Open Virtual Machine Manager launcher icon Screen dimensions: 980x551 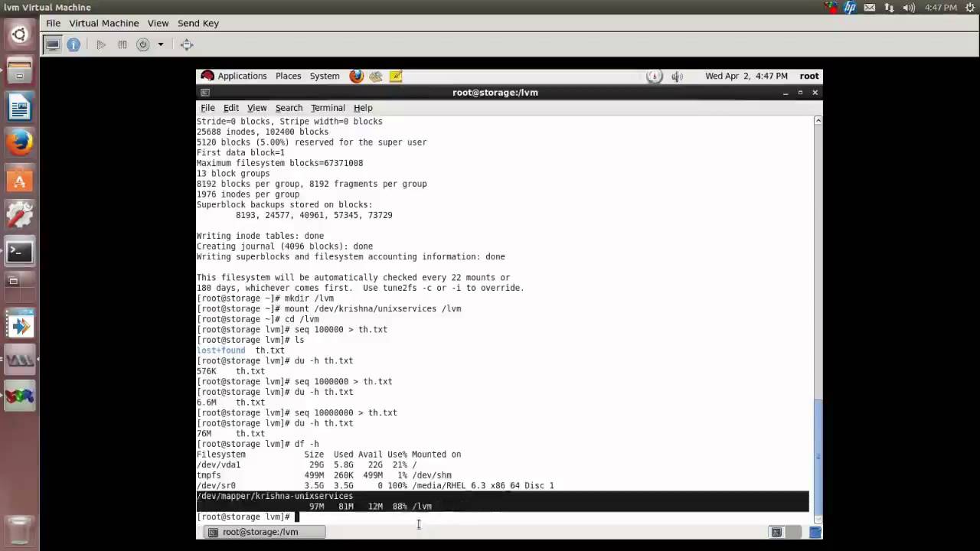pyautogui.click(x=19, y=360)
